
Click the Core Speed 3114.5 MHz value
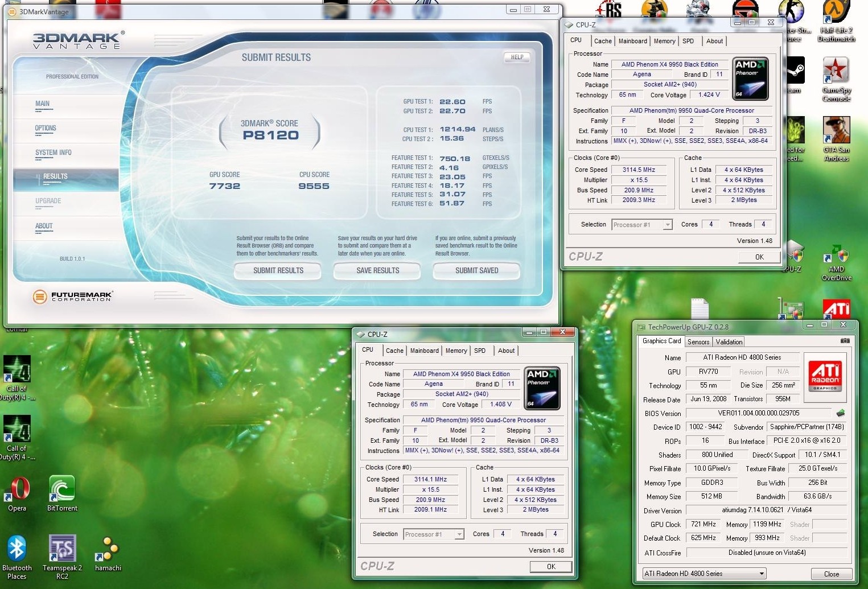tap(639, 170)
